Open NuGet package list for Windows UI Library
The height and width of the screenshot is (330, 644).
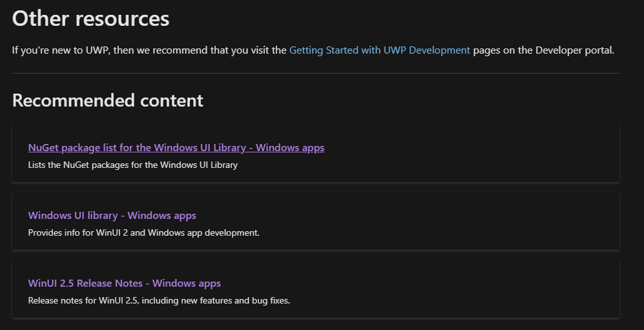[176, 147]
